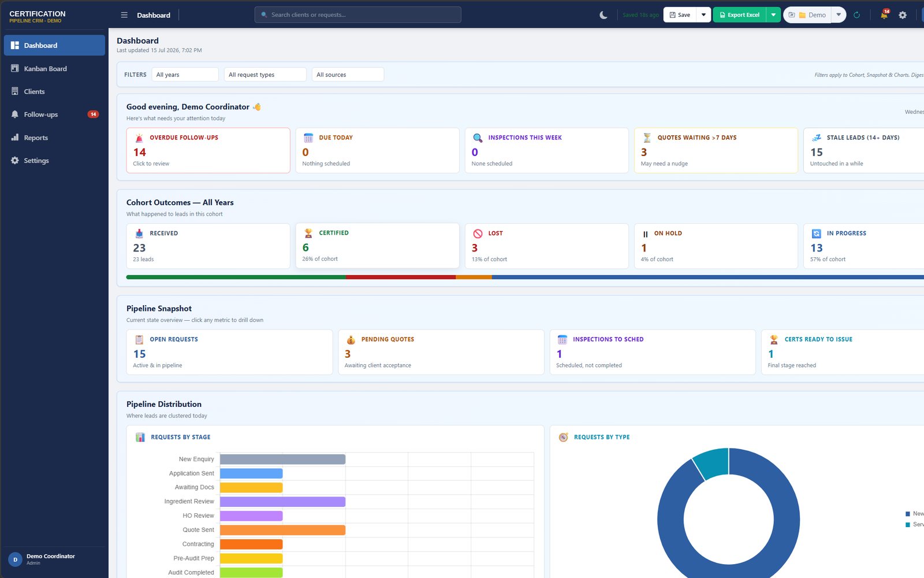Click the pause icon on On Hold card
Viewport: 924px width, 578px height.
(x=645, y=234)
